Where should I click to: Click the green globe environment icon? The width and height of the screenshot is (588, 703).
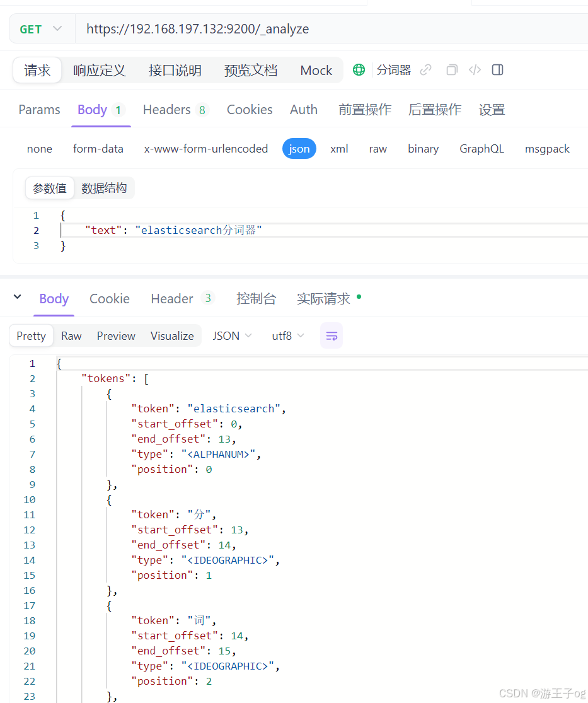tap(359, 70)
